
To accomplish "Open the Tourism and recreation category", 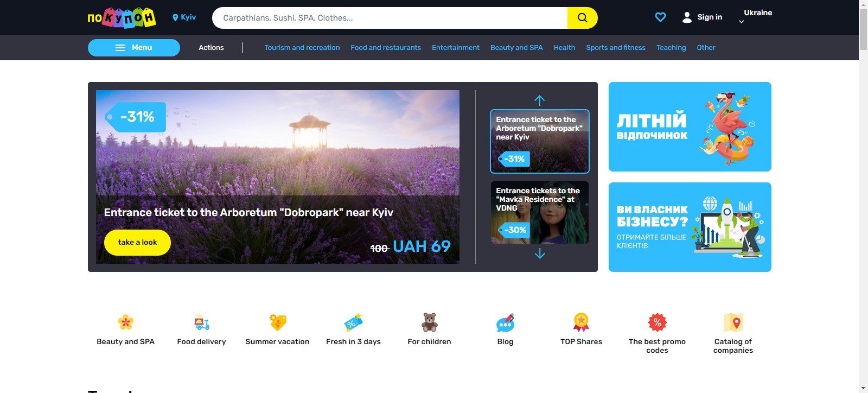I will (302, 48).
